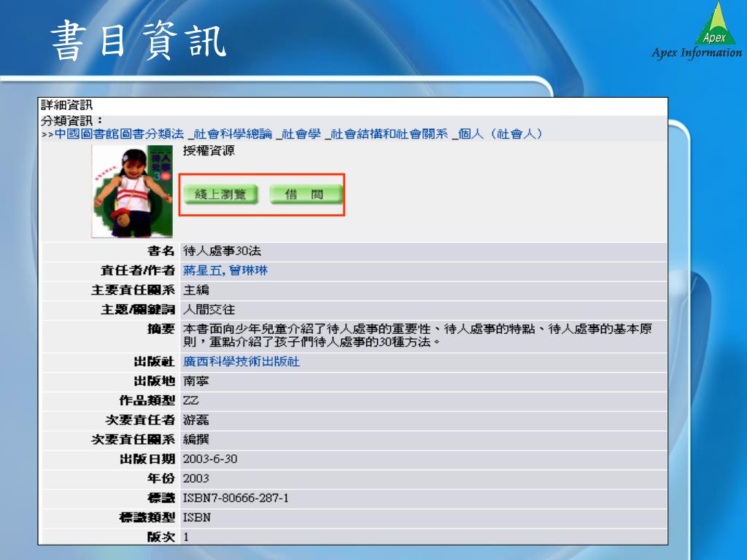Screen dimensions: 747x560
Task: Click identifier type value ISBN
Action: click(x=197, y=518)
